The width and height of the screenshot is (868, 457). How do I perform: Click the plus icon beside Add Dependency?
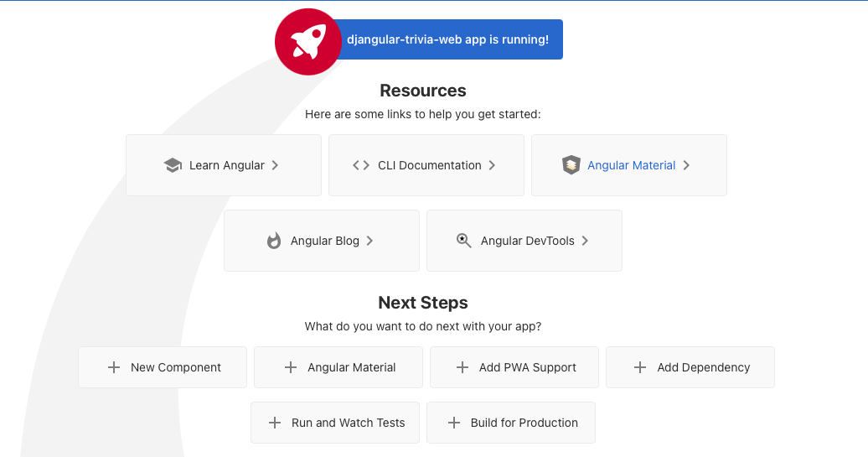[x=640, y=367]
